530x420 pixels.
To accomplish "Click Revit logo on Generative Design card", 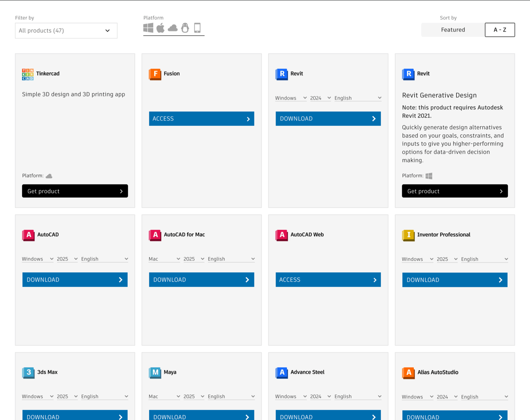I will (408, 74).
